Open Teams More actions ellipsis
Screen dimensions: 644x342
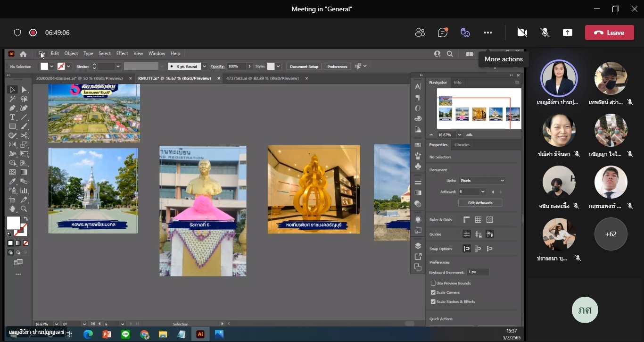click(488, 33)
